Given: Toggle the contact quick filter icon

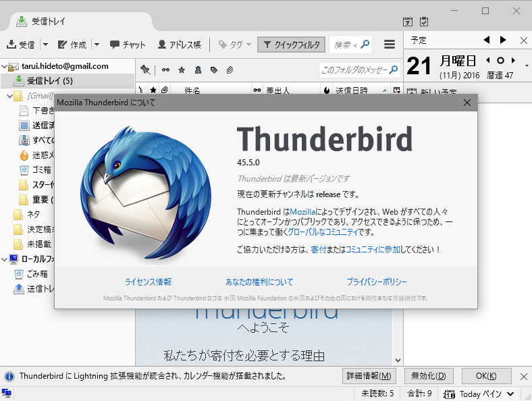Looking at the screenshot, I should point(198,70).
